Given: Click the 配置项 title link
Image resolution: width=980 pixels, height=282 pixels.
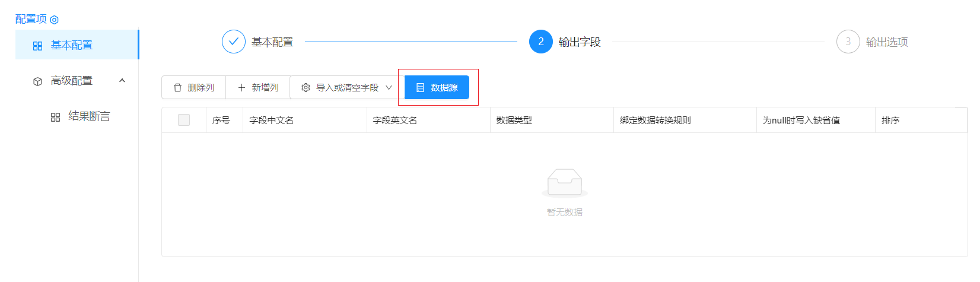Looking at the screenshot, I should 31,19.
